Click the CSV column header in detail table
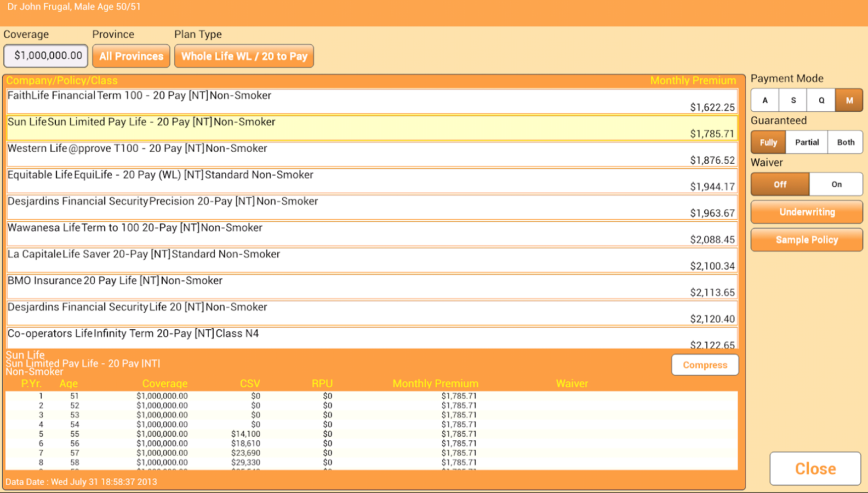The height and width of the screenshot is (493, 868). [x=250, y=383]
